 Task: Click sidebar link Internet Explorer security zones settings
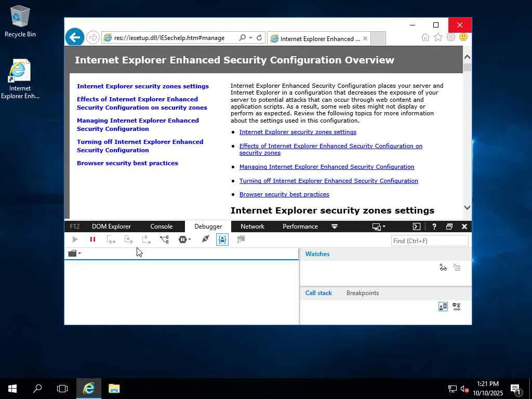coord(143,86)
